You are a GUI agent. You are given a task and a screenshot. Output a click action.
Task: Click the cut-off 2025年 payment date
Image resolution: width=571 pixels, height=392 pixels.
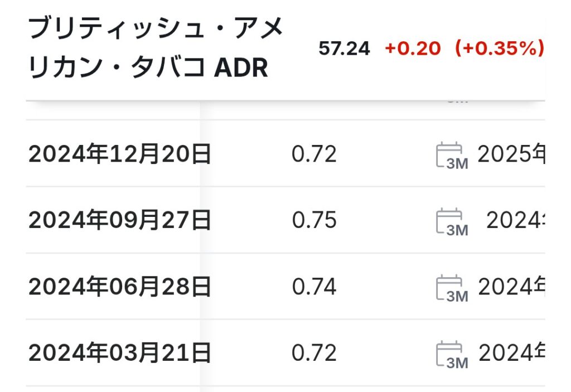tap(511, 154)
